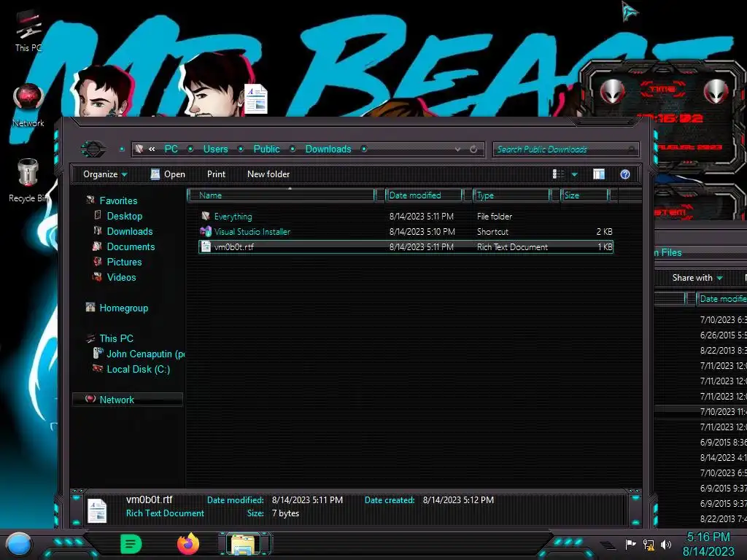Click the network status tray icon
Viewport: 747px width, 560px height.
point(649,544)
